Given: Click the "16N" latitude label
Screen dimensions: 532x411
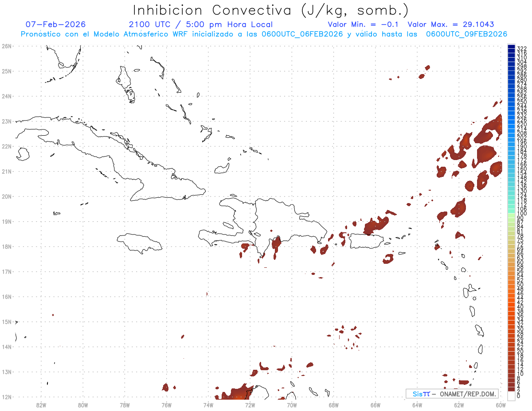Looking at the screenshot, I should click(x=7, y=297).
